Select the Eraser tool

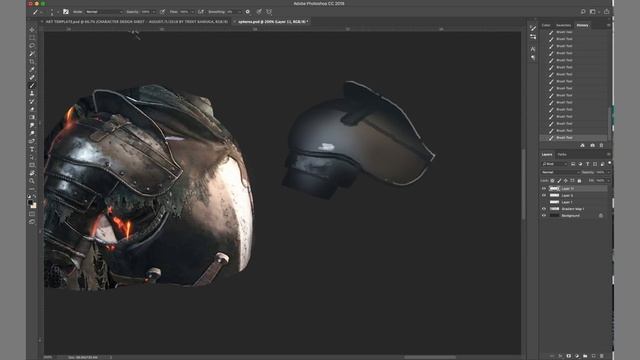coord(32,109)
